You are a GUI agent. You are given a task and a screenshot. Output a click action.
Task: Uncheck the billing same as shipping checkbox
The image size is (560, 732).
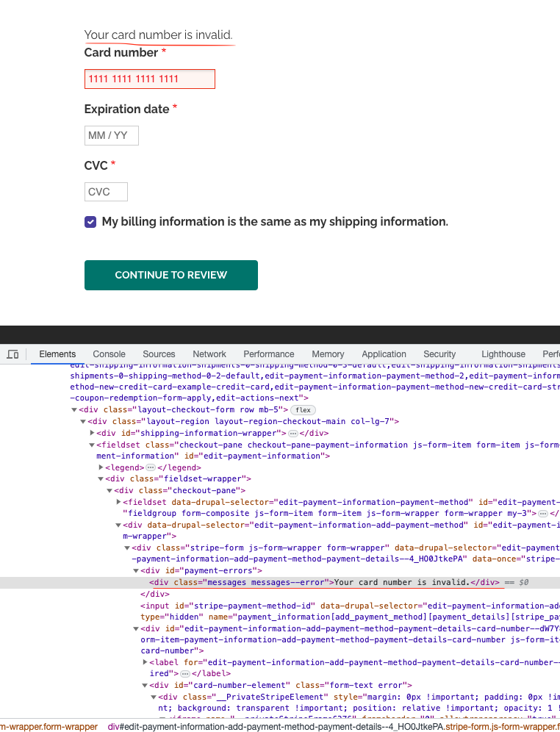coord(90,222)
